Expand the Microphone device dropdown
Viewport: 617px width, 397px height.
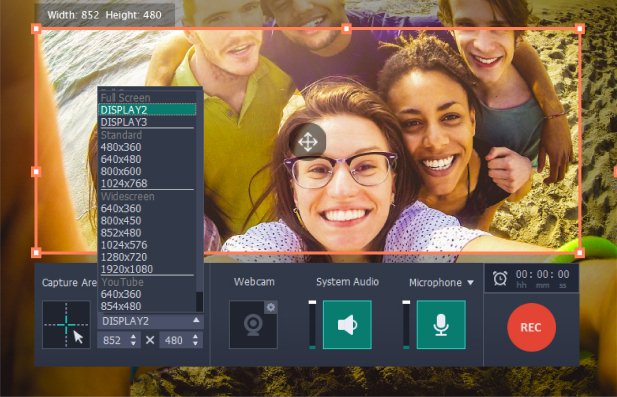pyautogui.click(x=471, y=283)
